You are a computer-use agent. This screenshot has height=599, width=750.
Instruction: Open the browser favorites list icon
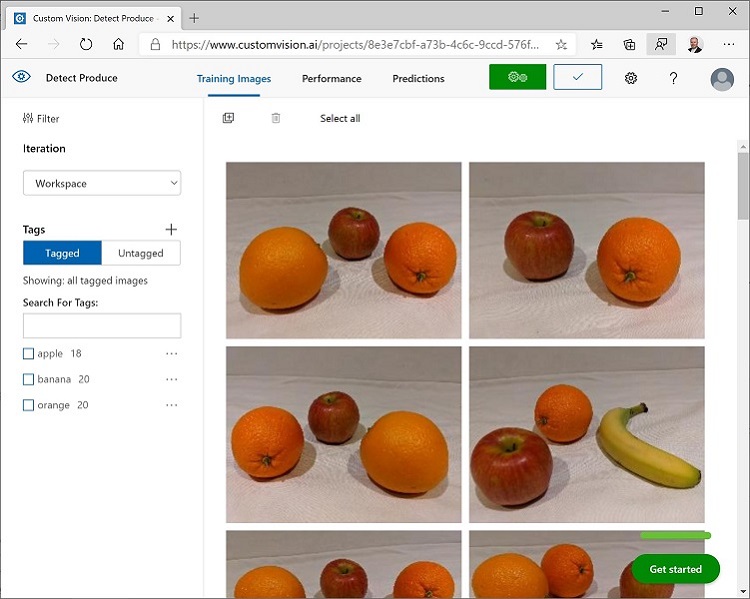(596, 44)
